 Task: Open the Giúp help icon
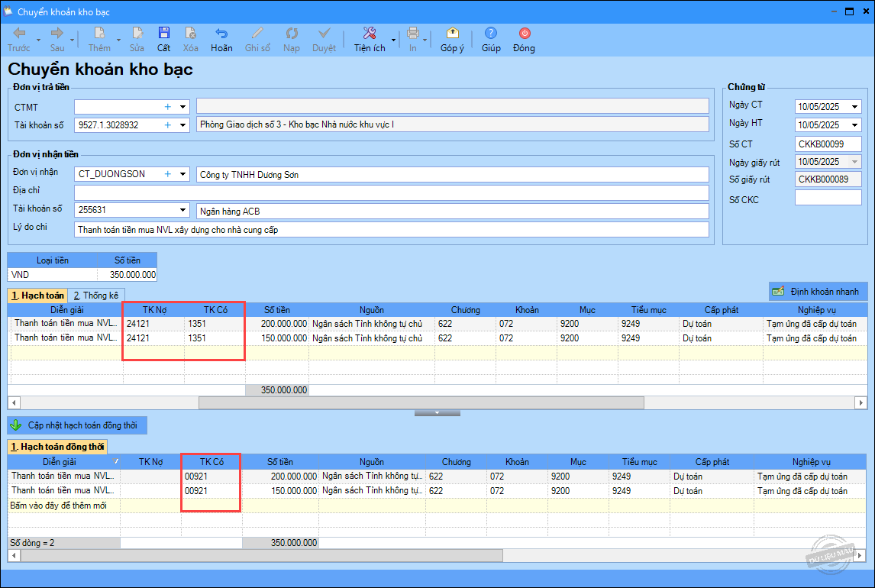coord(491,34)
